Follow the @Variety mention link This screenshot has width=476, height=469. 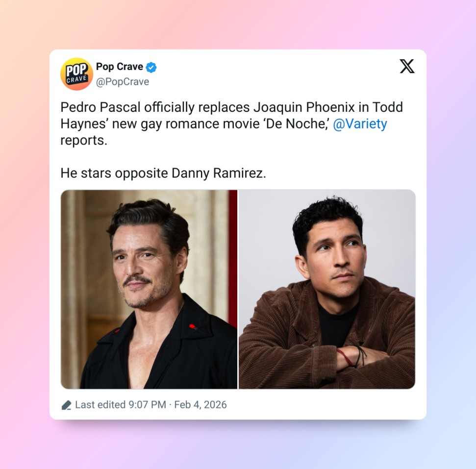(360, 123)
